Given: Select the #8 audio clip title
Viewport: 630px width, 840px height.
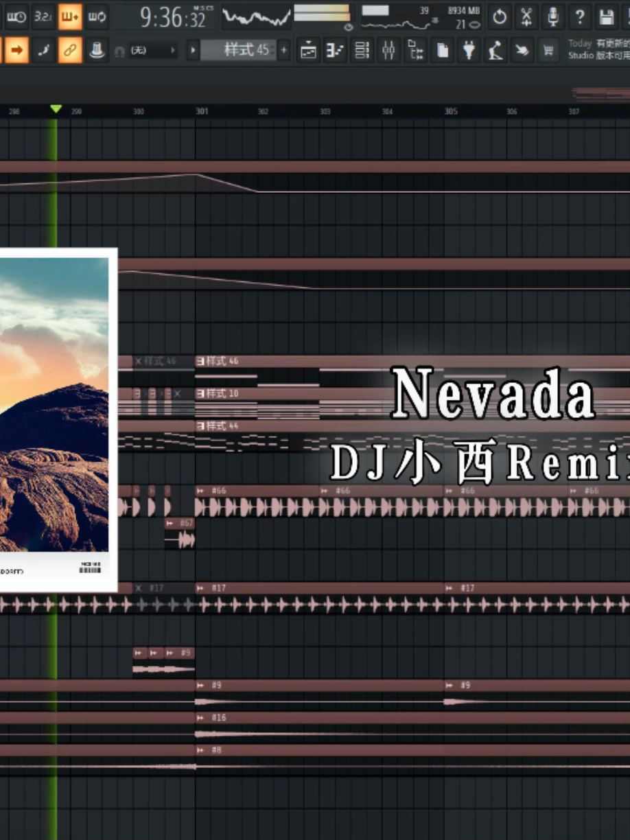Looking at the screenshot, I should (x=217, y=750).
